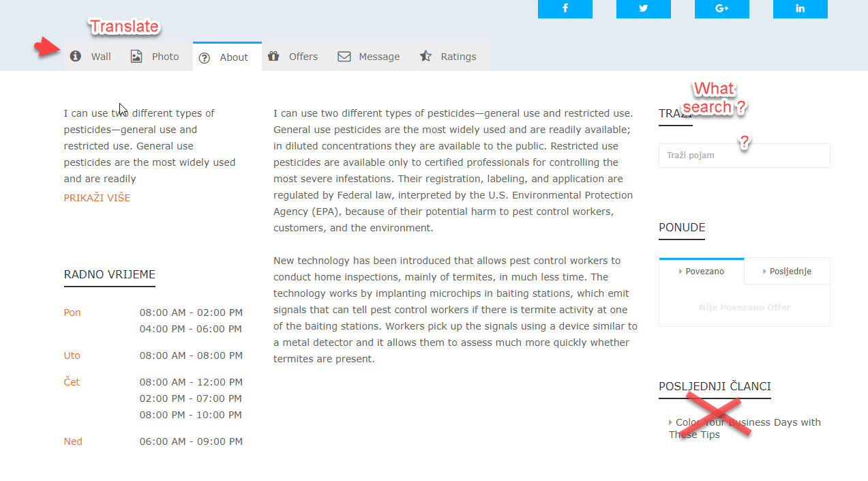
Task: Open the Color Your Business Days article
Action: [x=747, y=428]
